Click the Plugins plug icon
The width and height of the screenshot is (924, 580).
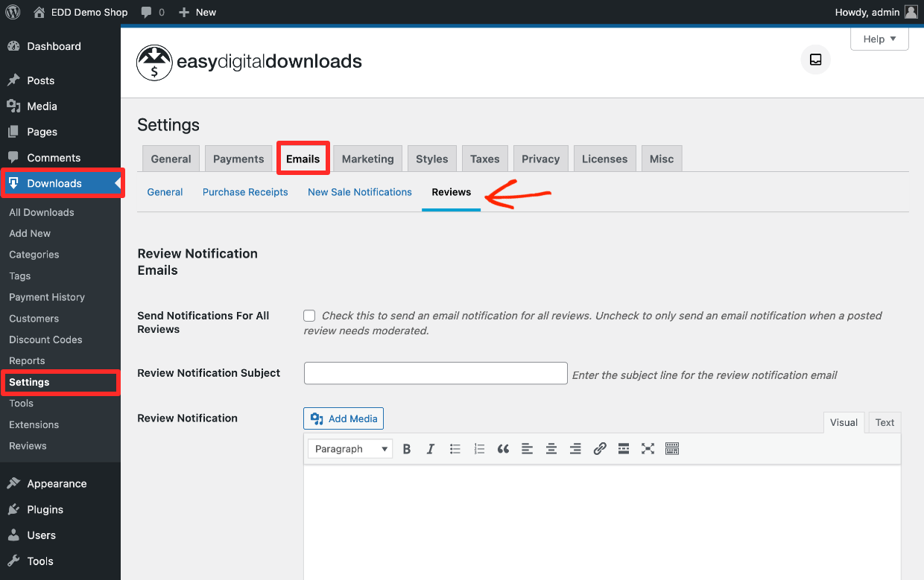pyautogui.click(x=13, y=510)
